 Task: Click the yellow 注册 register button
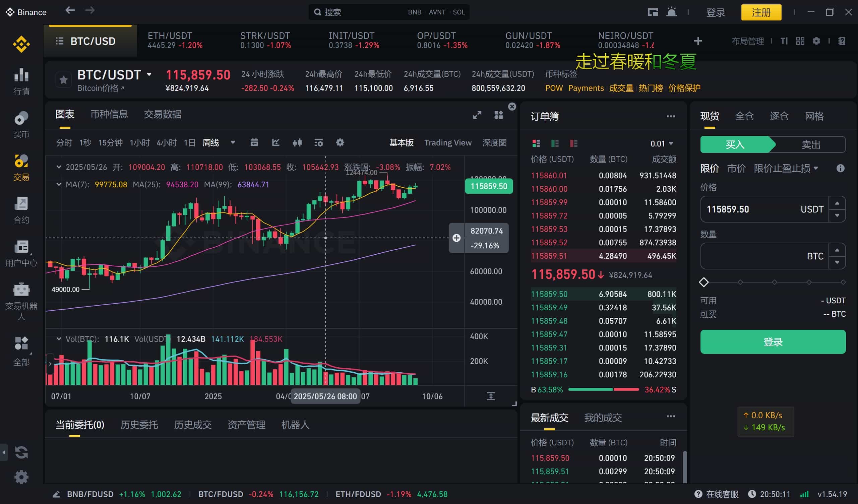[x=761, y=12]
